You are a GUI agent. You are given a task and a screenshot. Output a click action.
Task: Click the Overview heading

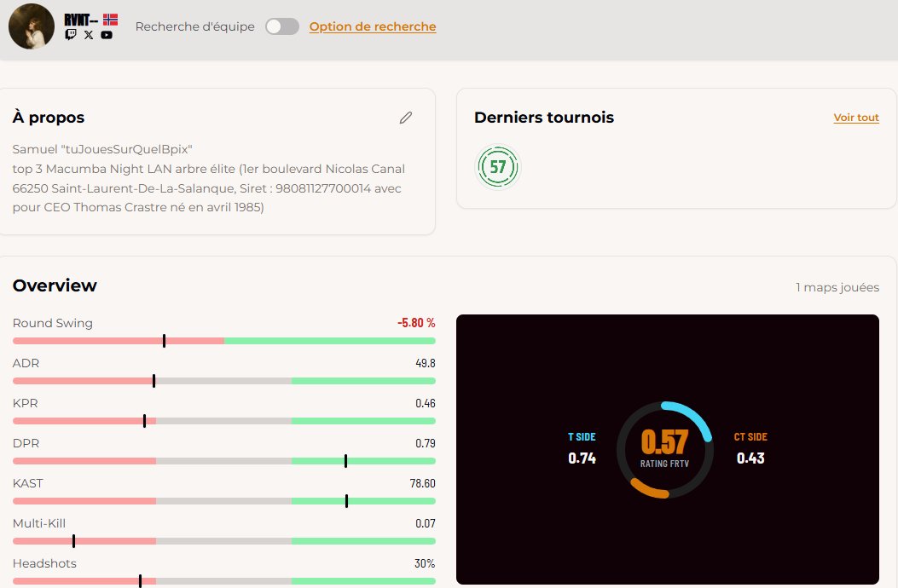[x=55, y=285]
